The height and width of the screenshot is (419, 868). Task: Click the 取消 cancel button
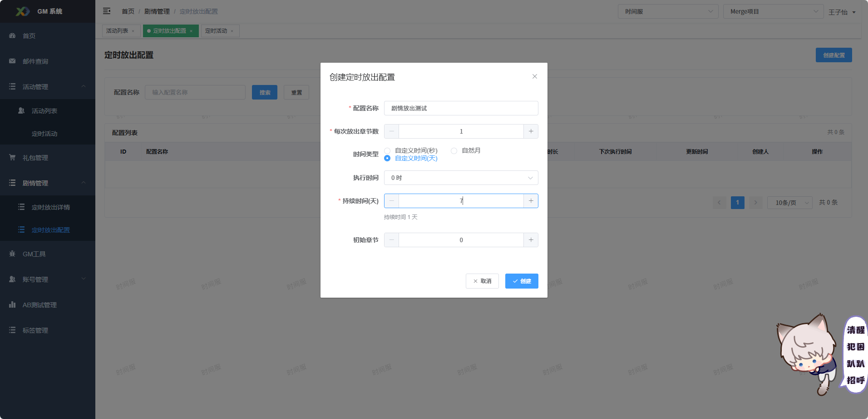(482, 281)
